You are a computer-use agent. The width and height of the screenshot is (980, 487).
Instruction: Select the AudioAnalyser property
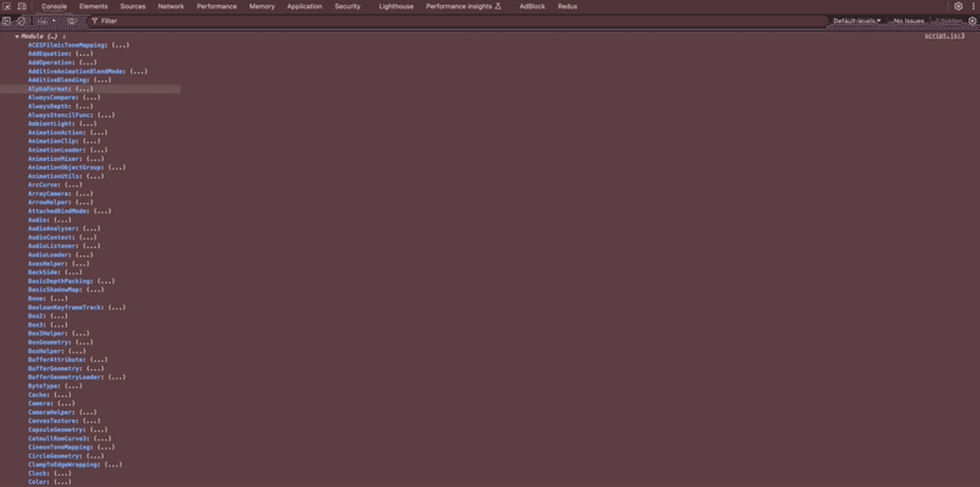[63, 229]
